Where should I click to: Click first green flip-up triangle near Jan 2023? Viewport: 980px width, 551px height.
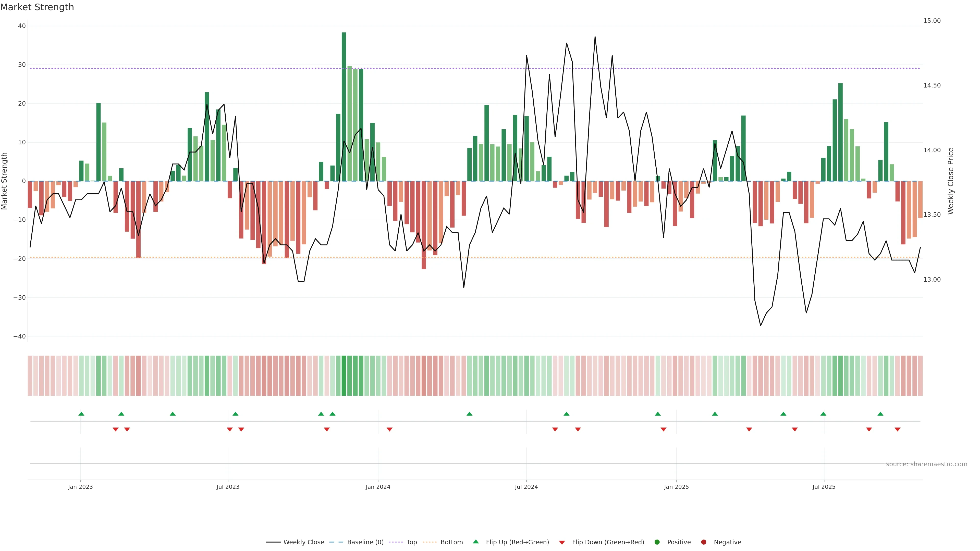point(81,414)
